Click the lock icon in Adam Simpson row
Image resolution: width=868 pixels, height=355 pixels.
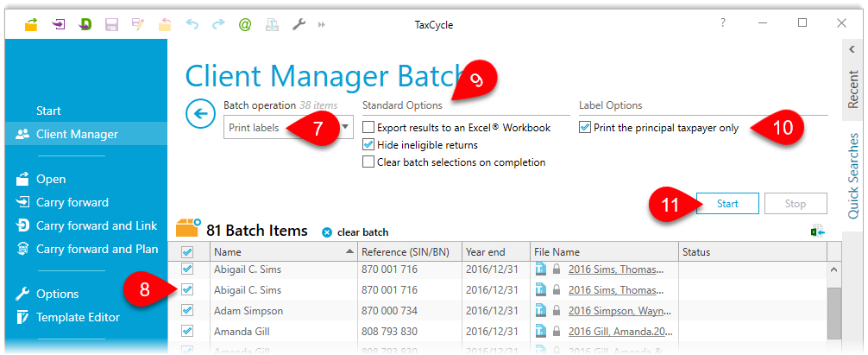(557, 311)
